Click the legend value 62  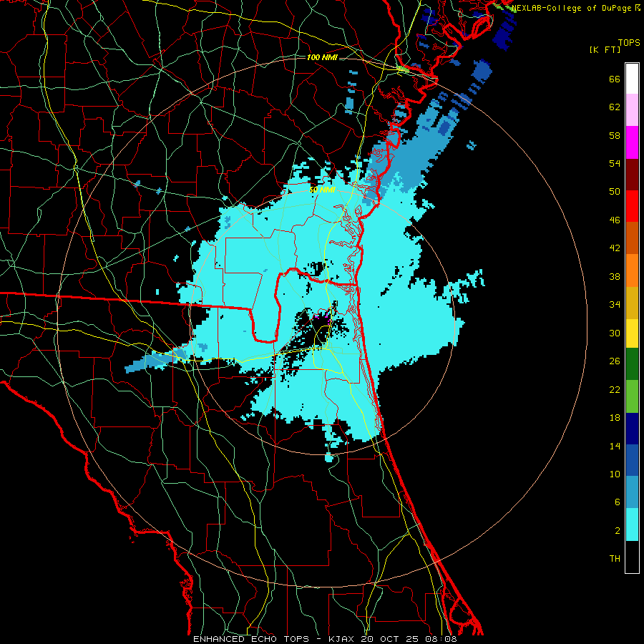[x=615, y=107]
